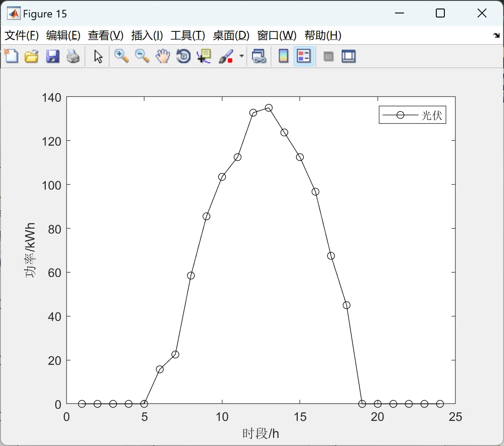Click the y-axis tick label 140
Image resolution: width=504 pixels, height=446 pixels.
52,98
